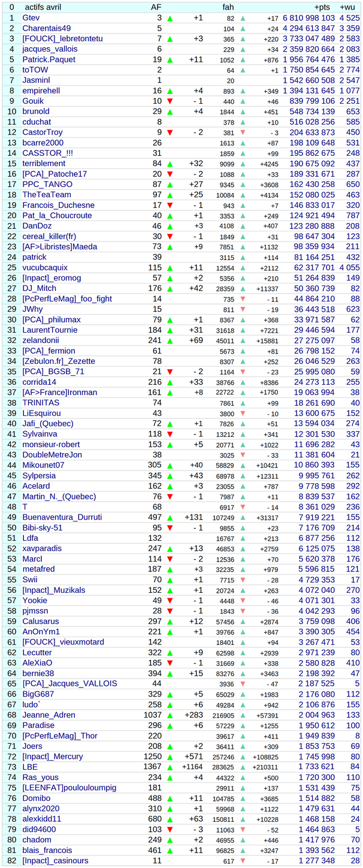363x868 pixels.
Task: Click the fah down arrow in [Inpact]_casinours row
Action: [x=243, y=861]
